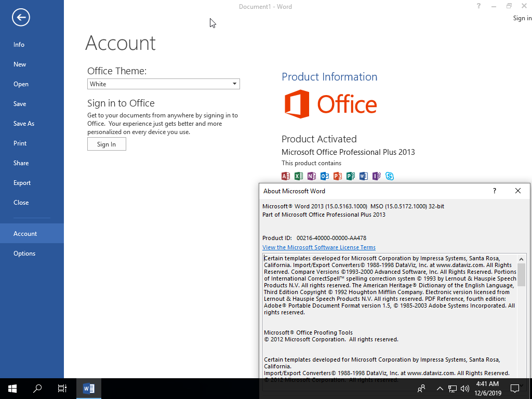Show the clock and calendar at 4:41 AM
This screenshot has height=399, width=532.
click(487, 389)
